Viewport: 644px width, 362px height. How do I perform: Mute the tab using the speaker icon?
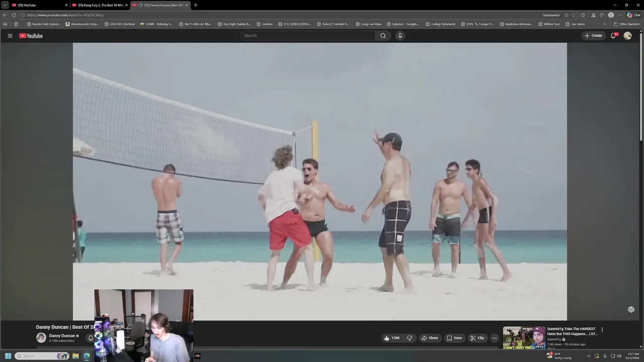pyautogui.click(x=140, y=5)
